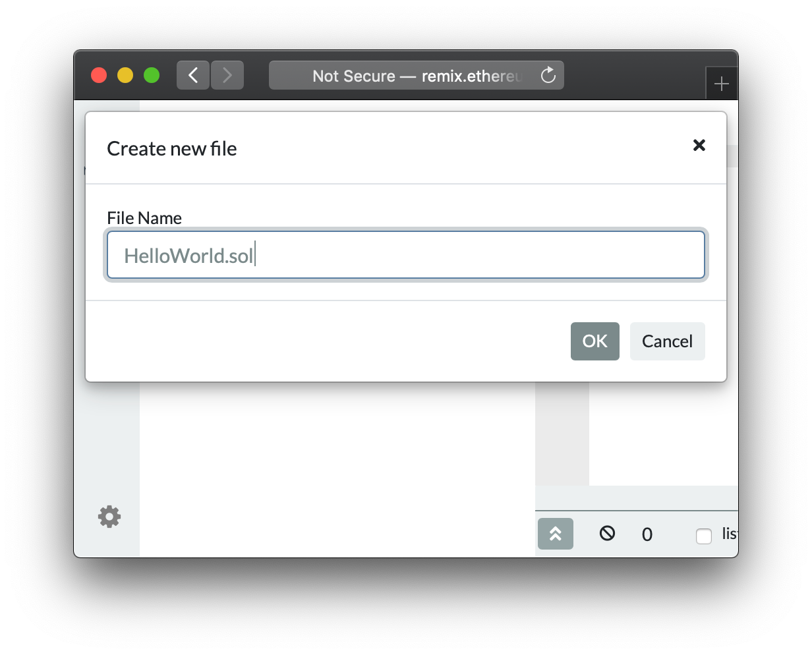Reload the Remix page
Screen dimensions: 812x655
548,76
